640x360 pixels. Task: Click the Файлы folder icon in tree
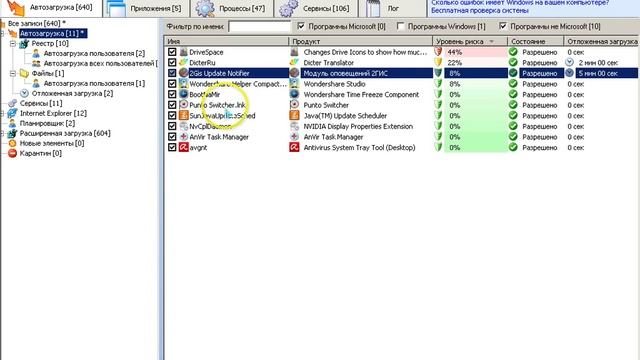point(24,73)
